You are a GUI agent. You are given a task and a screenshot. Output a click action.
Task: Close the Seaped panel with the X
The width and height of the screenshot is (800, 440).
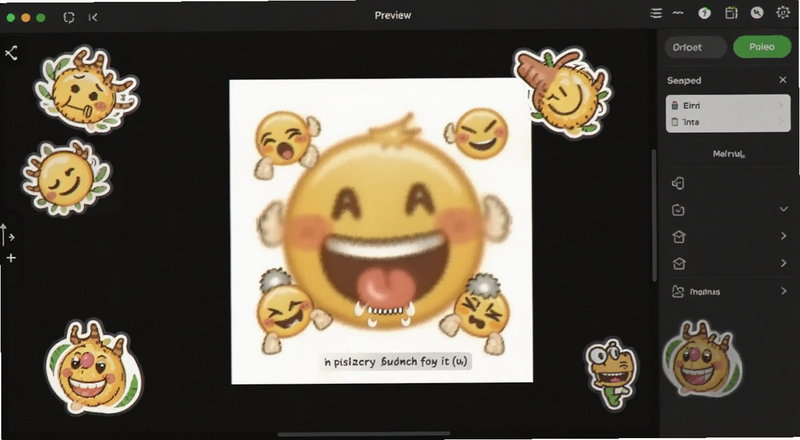coord(783,80)
